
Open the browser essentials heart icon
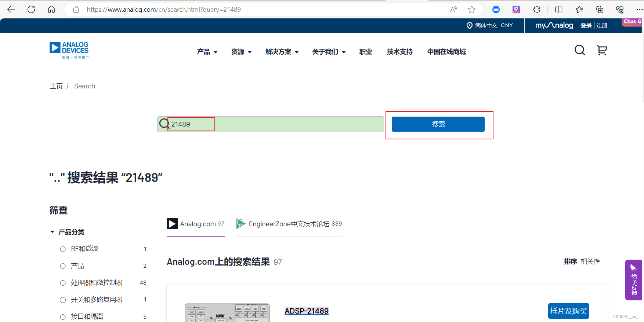tap(620, 10)
